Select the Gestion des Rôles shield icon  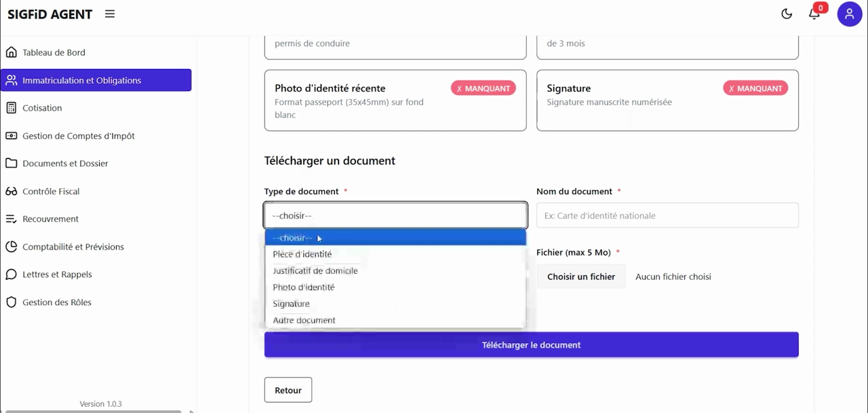click(x=12, y=302)
